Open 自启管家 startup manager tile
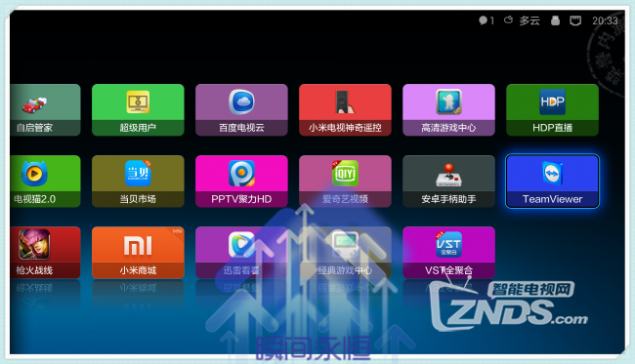635x364 pixels. (x=45, y=109)
